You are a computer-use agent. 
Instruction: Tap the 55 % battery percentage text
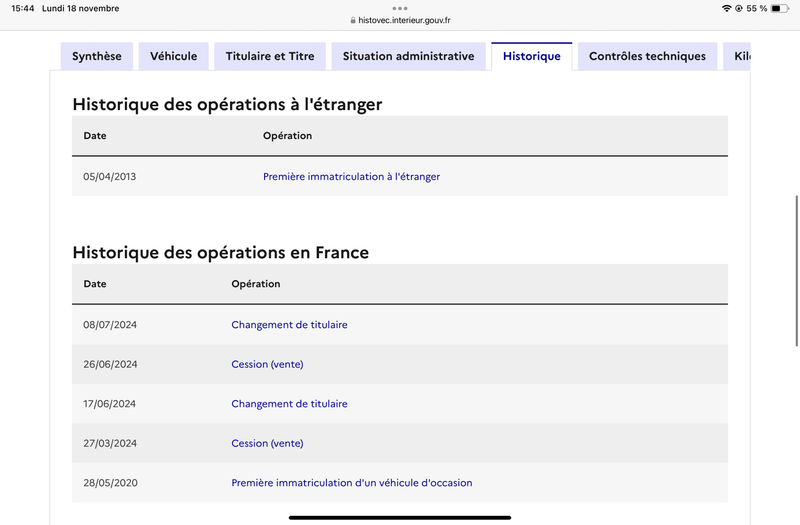pyautogui.click(x=757, y=8)
